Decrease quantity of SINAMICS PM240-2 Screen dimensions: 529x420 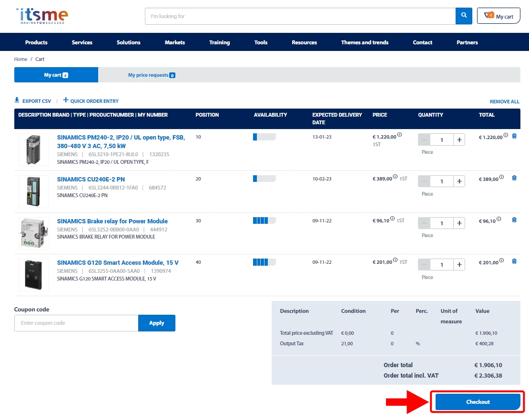point(424,140)
